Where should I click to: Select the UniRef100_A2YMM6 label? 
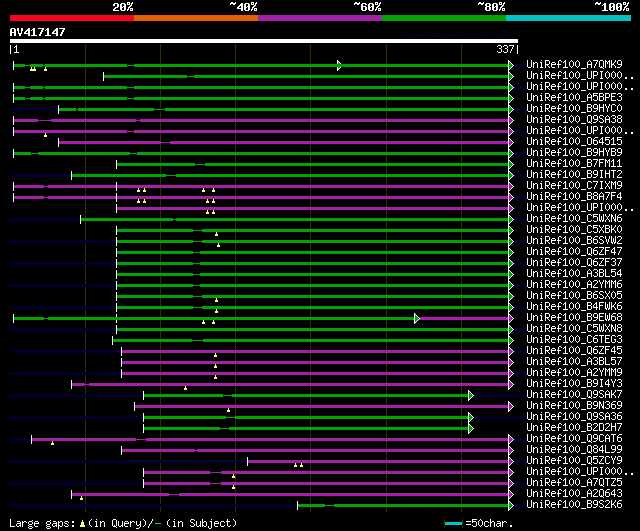[574, 284]
